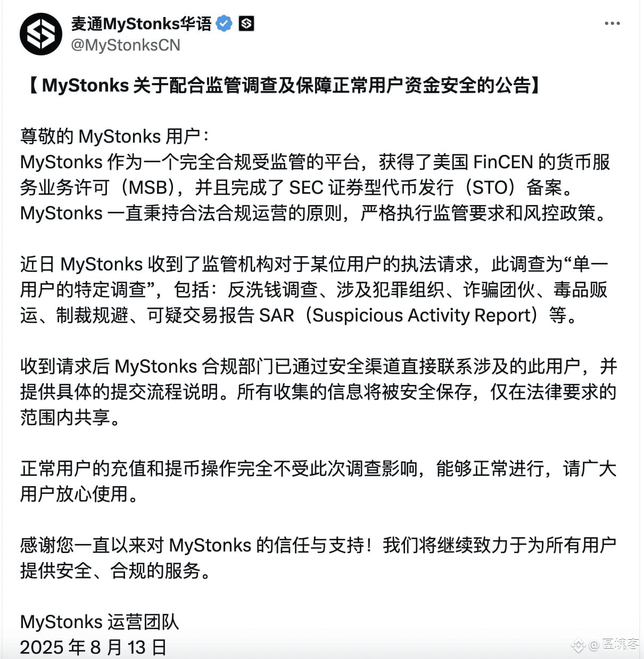Click the quoted phrase 单一用户的特定调查

(x=314, y=277)
